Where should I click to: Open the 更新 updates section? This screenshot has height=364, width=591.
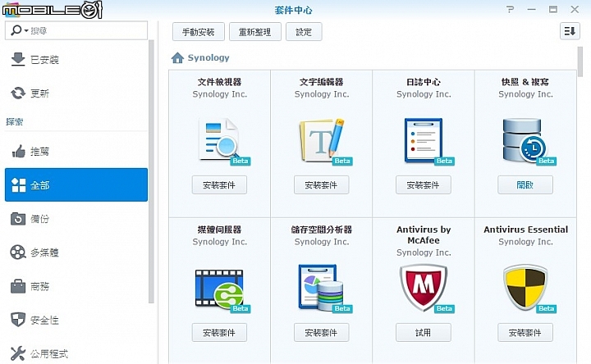pos(76,93)
